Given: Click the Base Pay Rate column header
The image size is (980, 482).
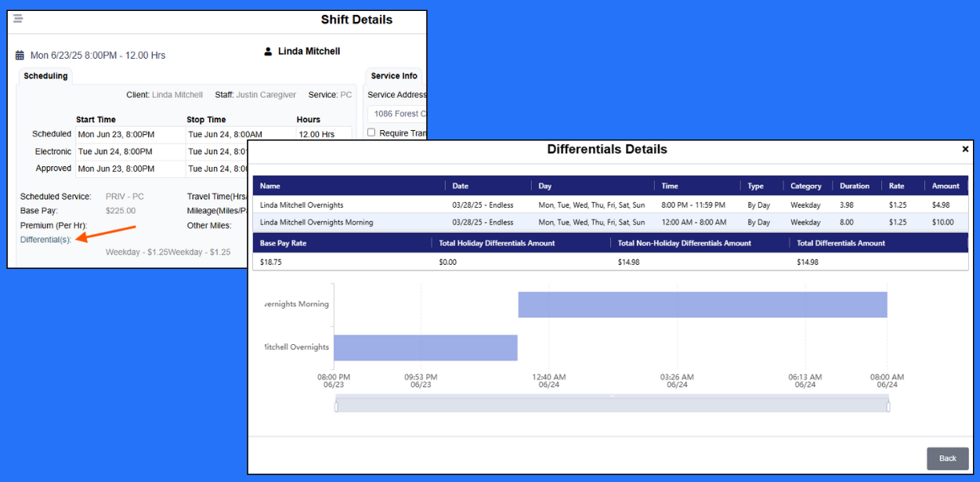Looking at the screenshot, I should coord(282,242).
